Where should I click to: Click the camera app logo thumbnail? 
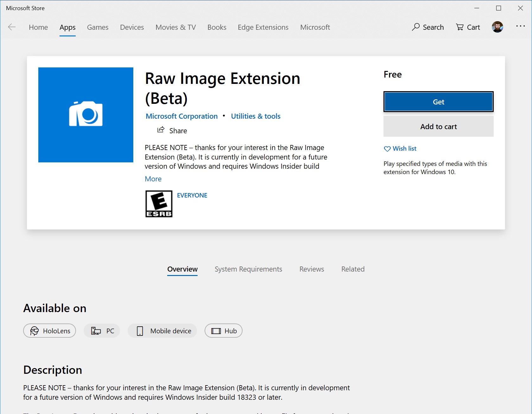(x=85, y=115)
